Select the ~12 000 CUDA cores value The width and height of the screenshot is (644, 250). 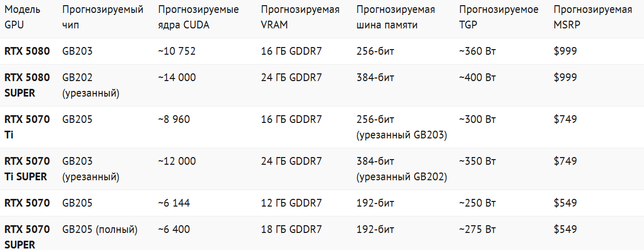[177, 161]
